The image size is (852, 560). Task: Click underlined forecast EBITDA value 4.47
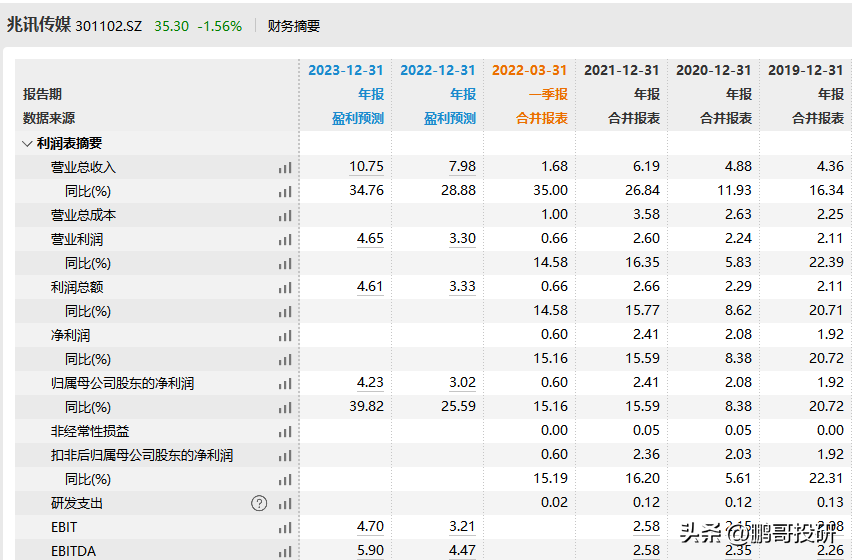[x=462, y=550]
